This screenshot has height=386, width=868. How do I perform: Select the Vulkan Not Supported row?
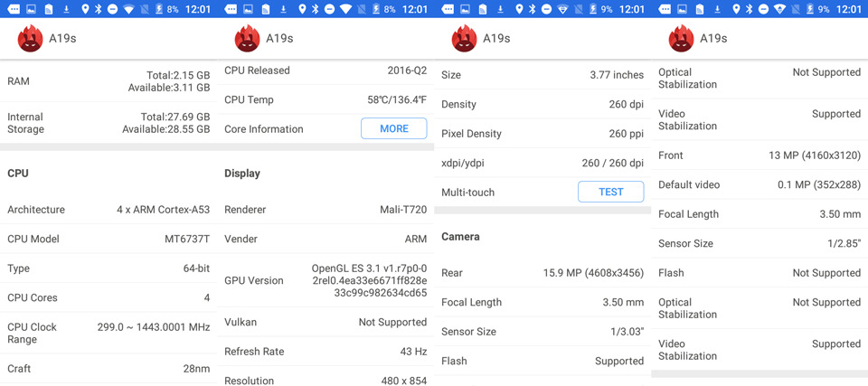click(x=325, y=323)
